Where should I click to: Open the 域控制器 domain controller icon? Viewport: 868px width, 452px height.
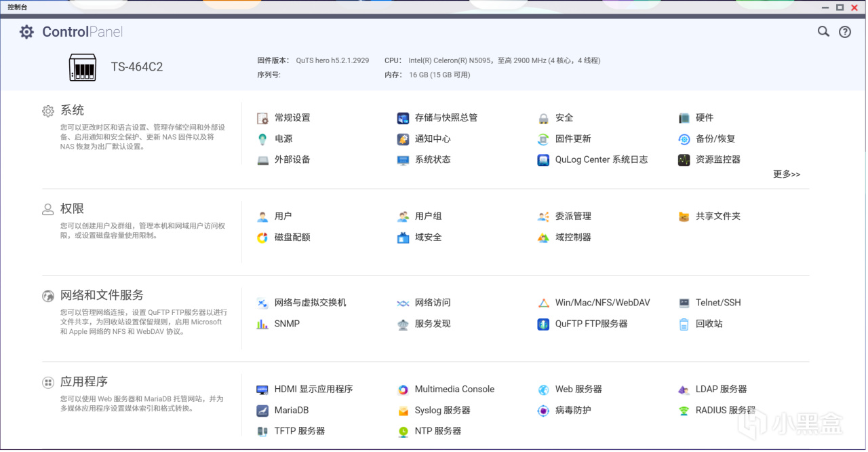pyautogui.click(x=543, y=238)
